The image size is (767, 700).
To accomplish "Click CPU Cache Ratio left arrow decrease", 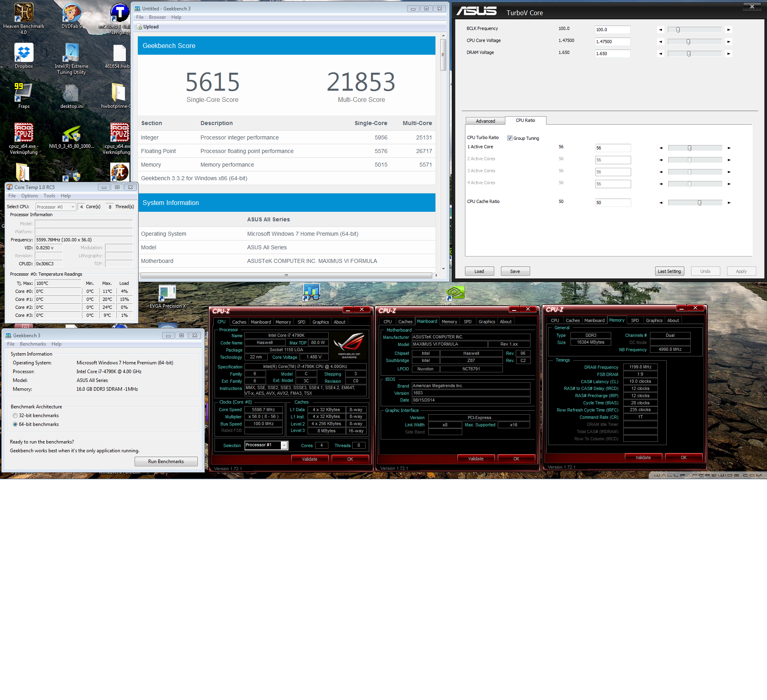I will (x=661, y=203).
